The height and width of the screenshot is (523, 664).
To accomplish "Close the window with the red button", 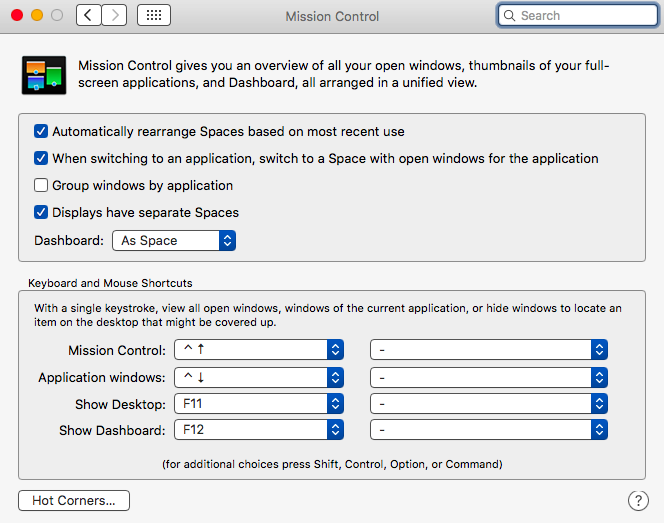I will [17, 16].
